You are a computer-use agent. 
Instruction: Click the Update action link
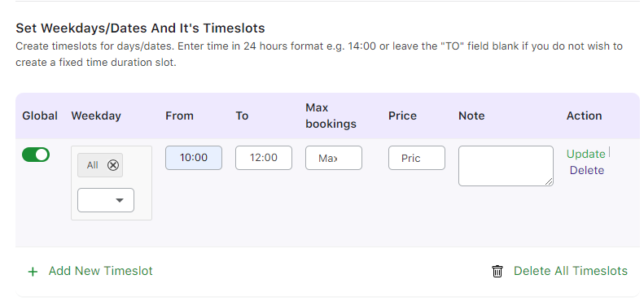click(x=585, y=154)
